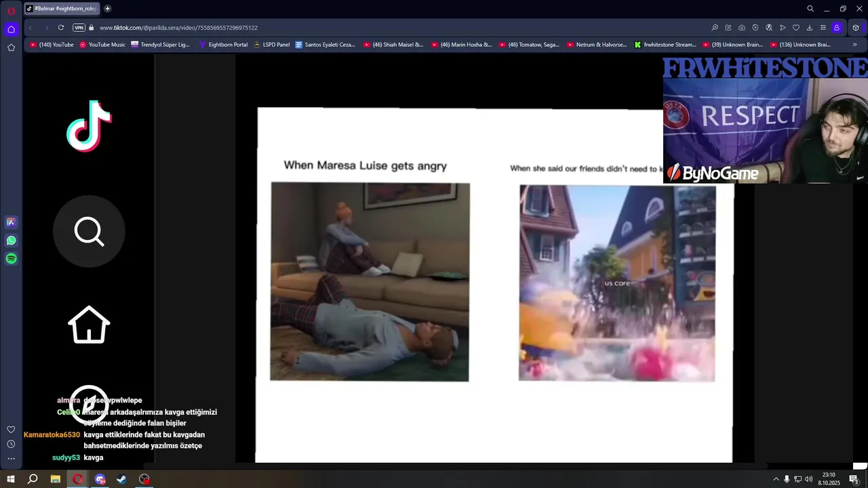868x488 pixels.
Task: Open the edit/note icon in address bar
Action: click(x=728, y=28)
